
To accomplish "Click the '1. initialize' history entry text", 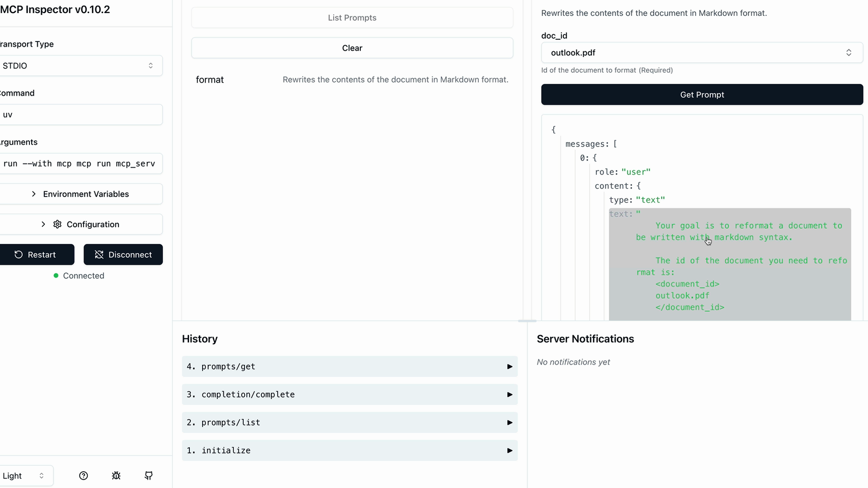I will click(x=218, y=450).
